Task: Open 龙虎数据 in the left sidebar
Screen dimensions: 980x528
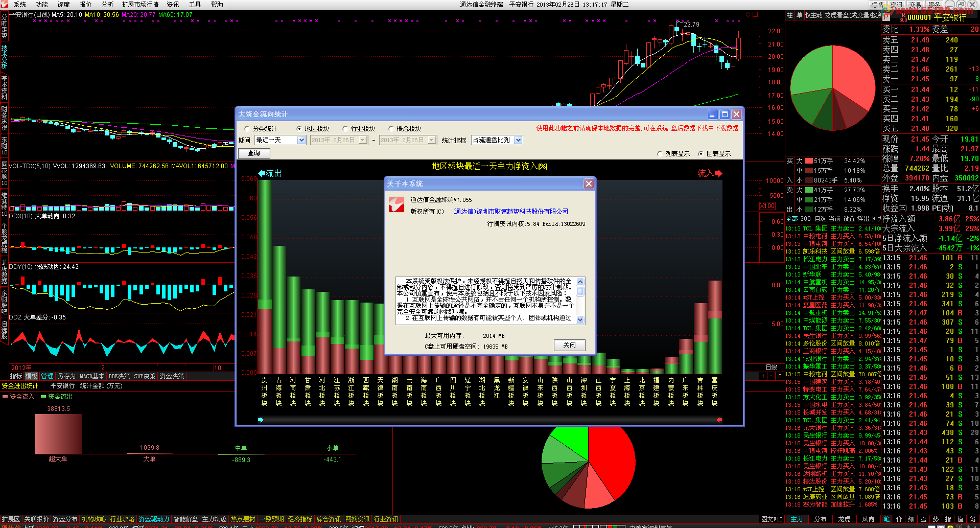Action: pos(4,271)
